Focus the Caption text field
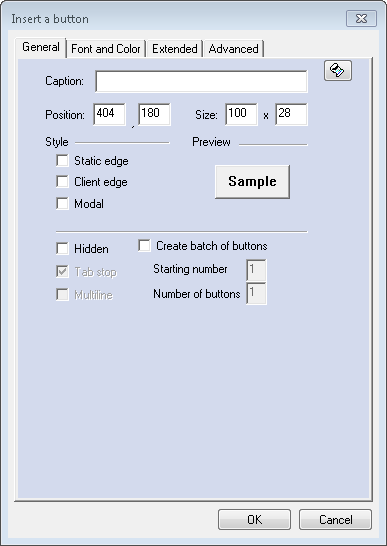The width and height of the screenshot is (387, 546). click(x=201, y=81)
